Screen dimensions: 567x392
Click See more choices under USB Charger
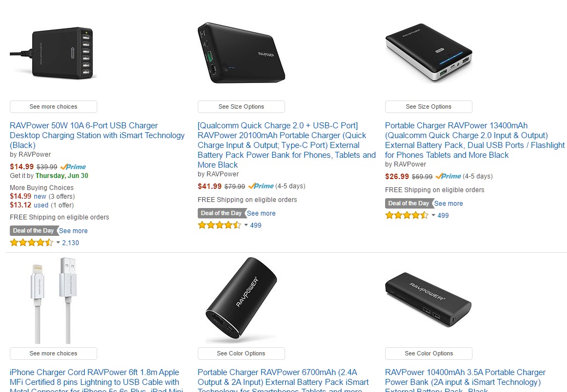point(54,107)
